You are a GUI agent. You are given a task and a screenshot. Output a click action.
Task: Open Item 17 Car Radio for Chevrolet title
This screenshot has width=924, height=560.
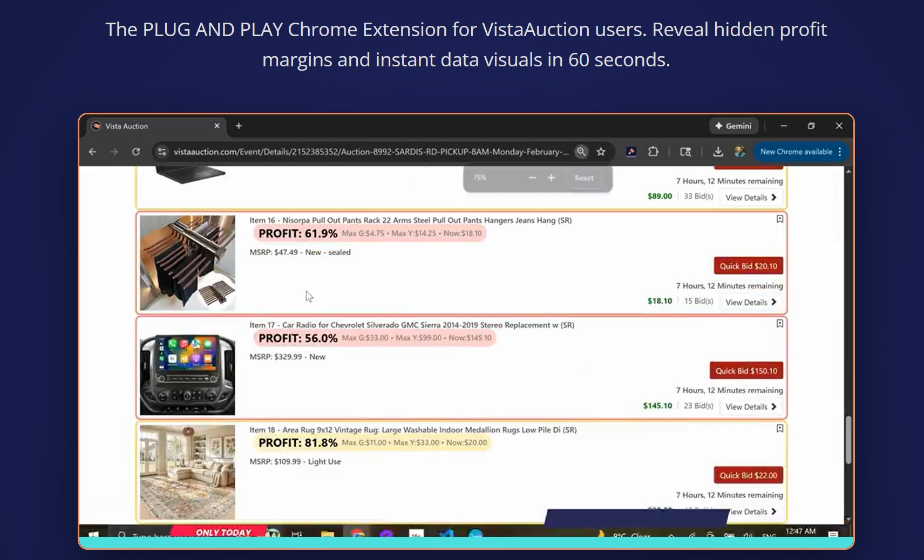click(x=412, y=325)
